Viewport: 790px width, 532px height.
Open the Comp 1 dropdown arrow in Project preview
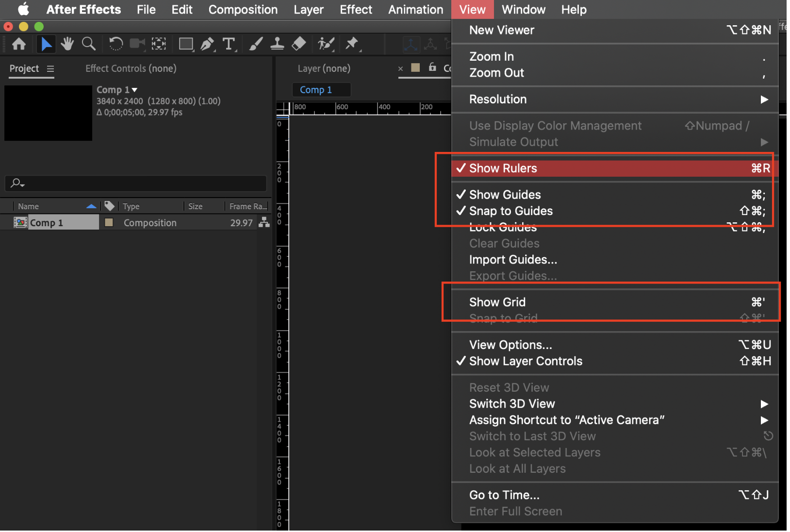click(134, 90)
